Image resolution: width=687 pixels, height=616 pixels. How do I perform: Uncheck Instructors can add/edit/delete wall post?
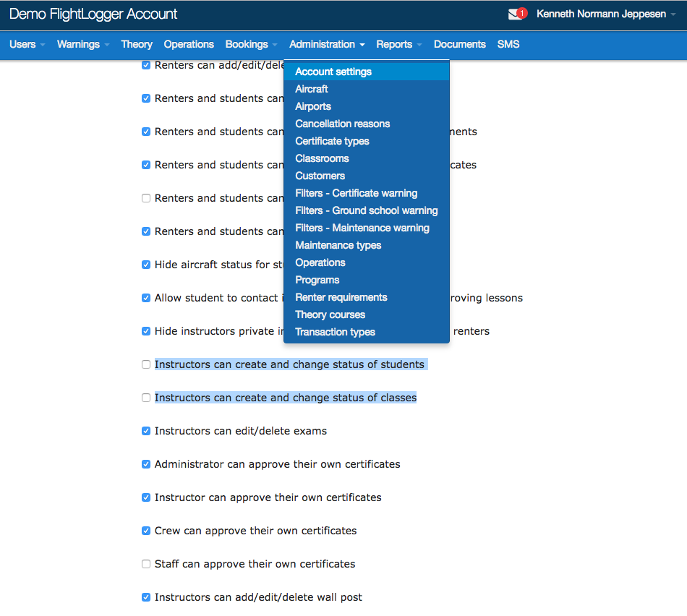coord(146,597)
